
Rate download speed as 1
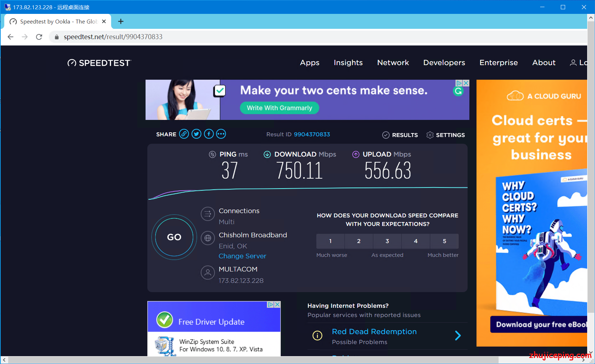point(330,241)
